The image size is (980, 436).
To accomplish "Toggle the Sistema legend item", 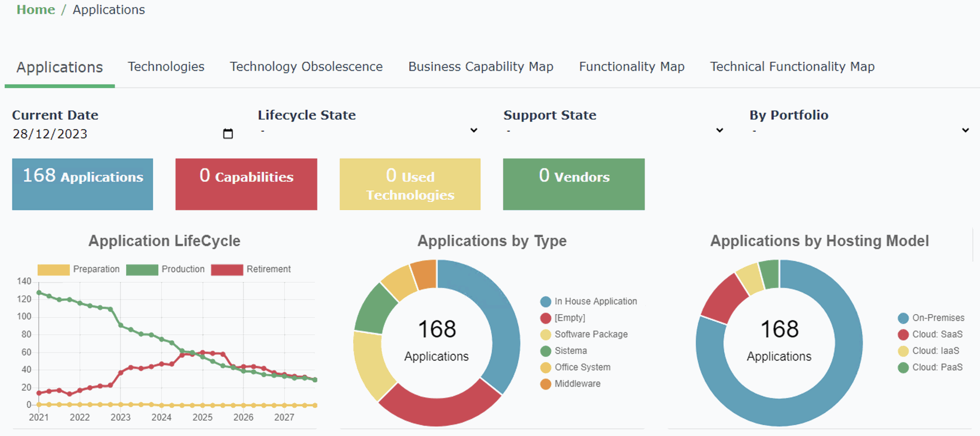I will click(x=563, y=351).
